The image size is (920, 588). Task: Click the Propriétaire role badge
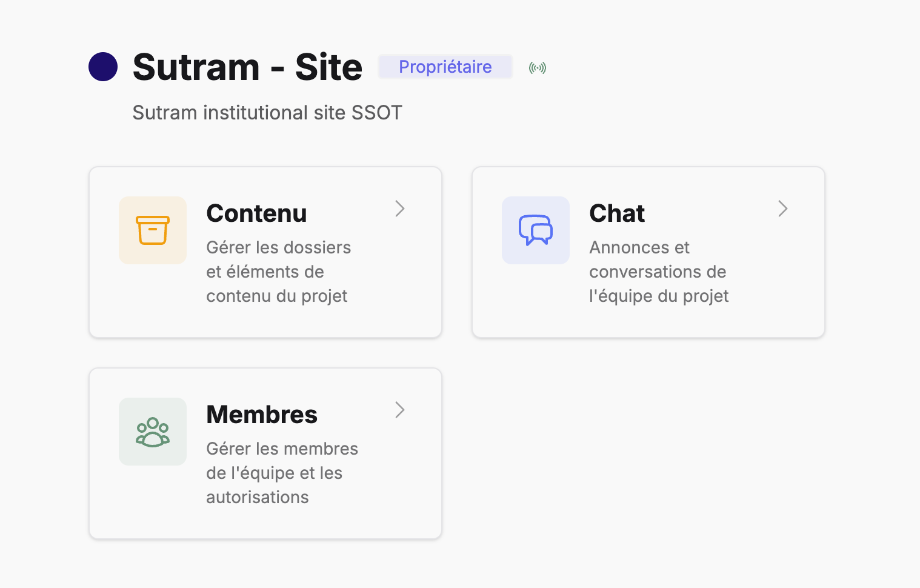tap(445, 67)
